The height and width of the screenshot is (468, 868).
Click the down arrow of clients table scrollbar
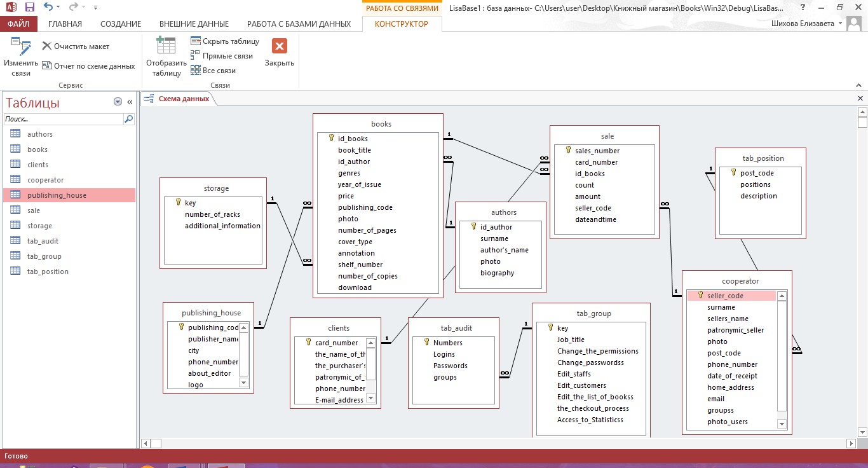371,399
